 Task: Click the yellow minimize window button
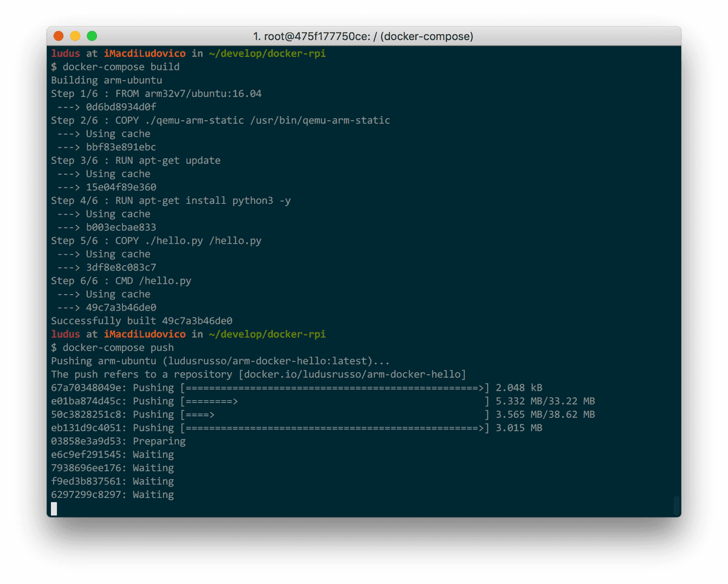tap(75, 36)
